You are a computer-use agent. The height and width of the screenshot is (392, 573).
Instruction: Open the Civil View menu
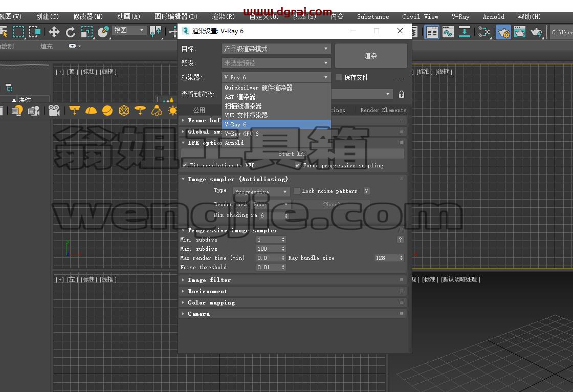click(x=420, y=16)
